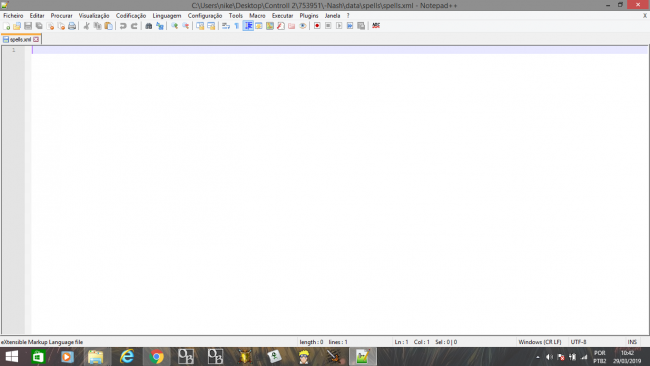Copy selection using toolbar copy icon
The image size is (650, 366).
pos(97,26)
